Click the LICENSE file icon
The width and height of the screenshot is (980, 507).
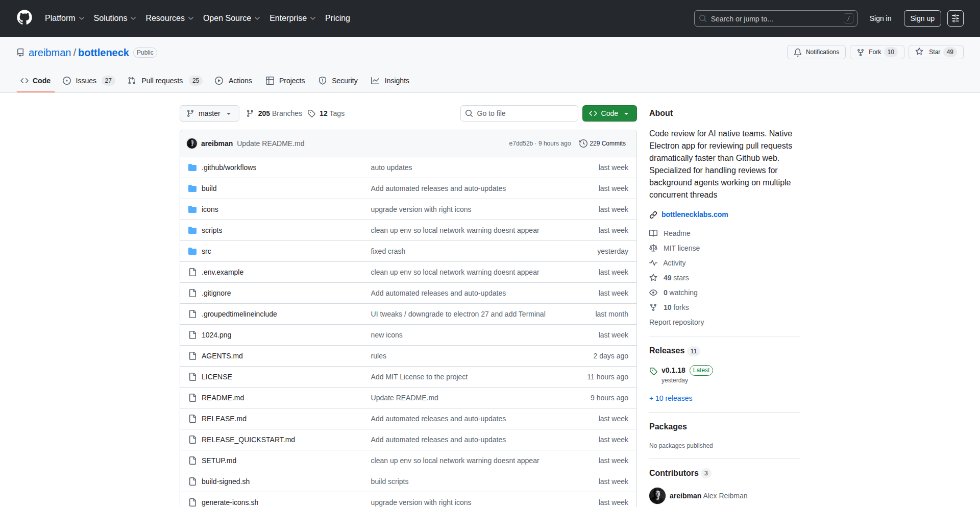[x=192, y=377]
